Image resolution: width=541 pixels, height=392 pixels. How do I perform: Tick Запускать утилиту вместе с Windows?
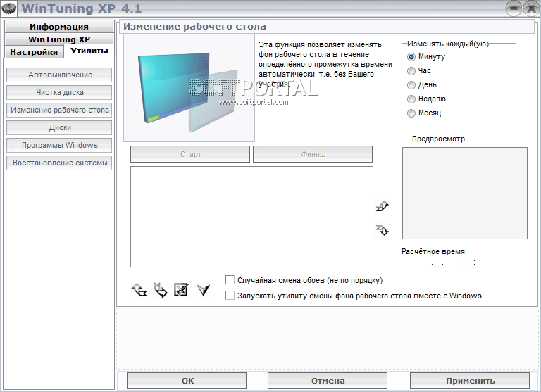(x=230, y=295)
